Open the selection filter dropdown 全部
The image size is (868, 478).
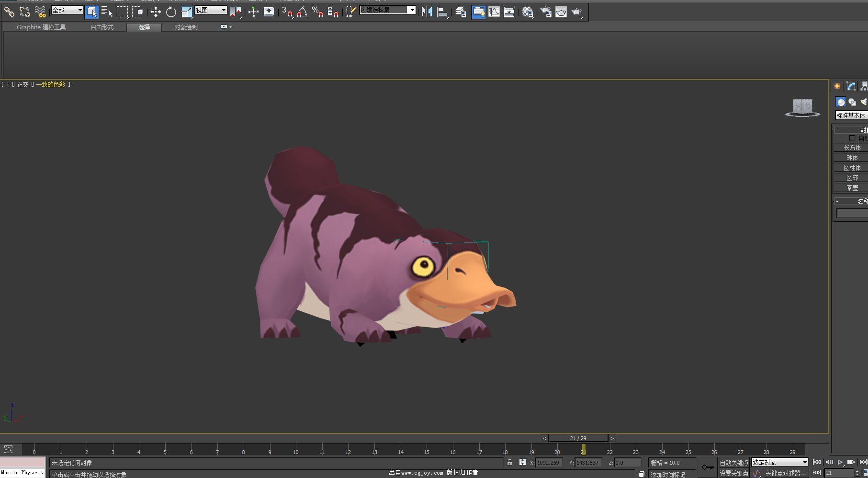(67, 10)
